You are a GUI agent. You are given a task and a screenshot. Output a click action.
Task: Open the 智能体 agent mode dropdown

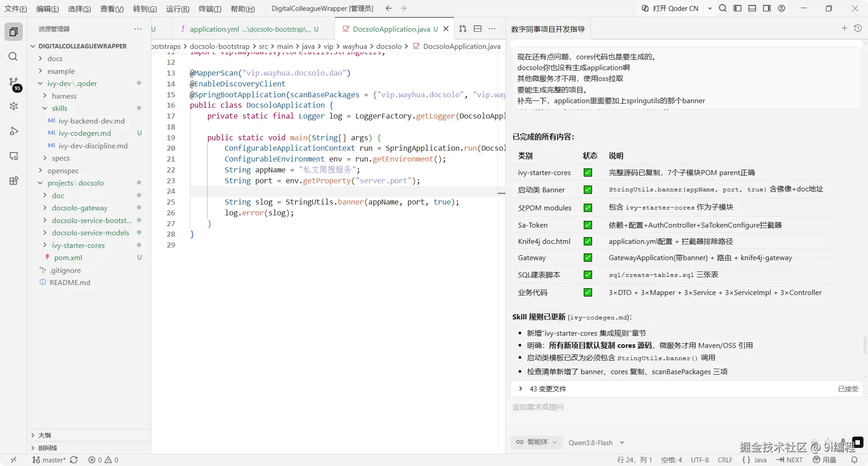537,442
